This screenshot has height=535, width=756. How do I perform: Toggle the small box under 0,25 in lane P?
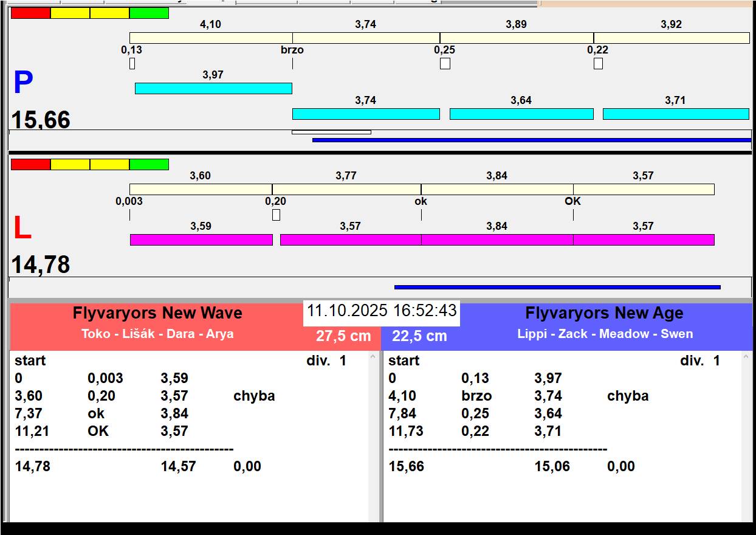tap(445, 63)
